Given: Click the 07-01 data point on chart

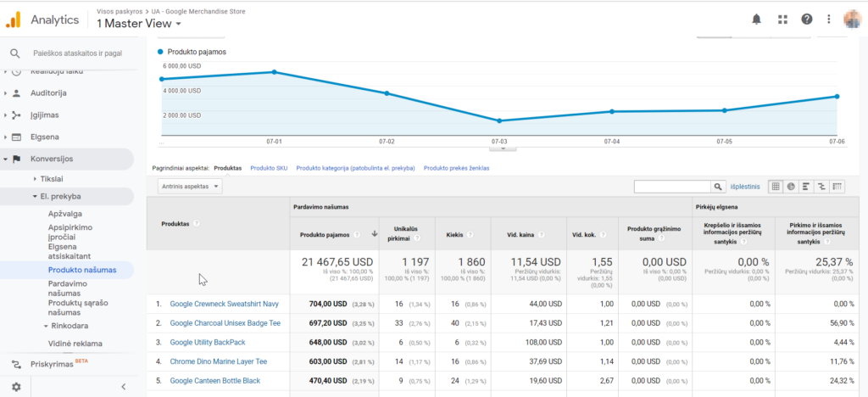Looking at the screenshot, I should [274, 72].
